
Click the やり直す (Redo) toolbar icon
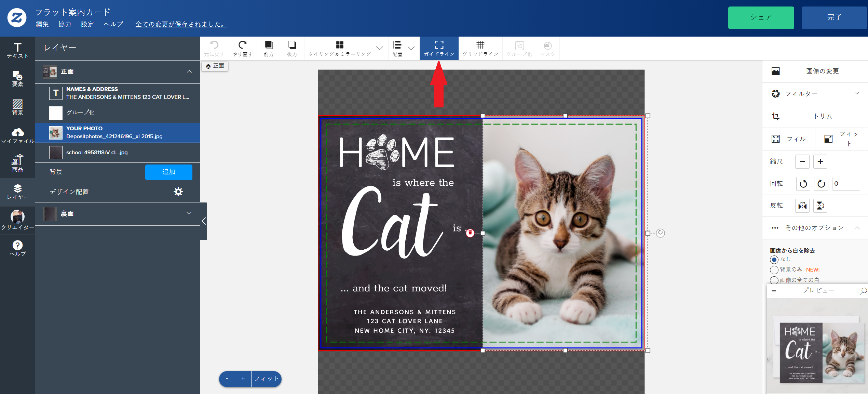(242, 49)
